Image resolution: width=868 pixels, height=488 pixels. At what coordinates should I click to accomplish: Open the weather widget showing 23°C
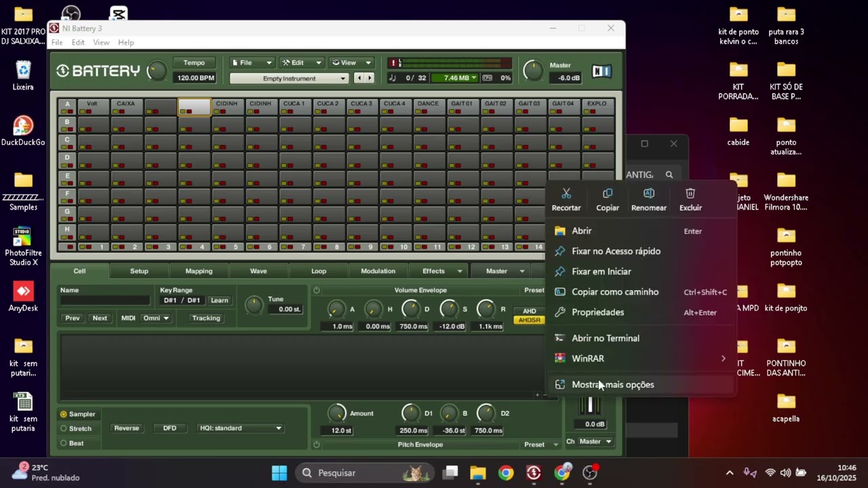(45, 472)
